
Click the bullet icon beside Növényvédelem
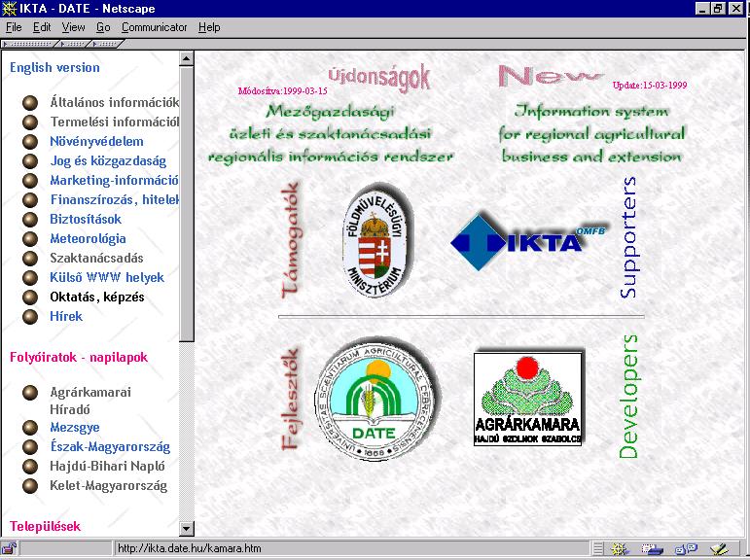pos(30,142)
